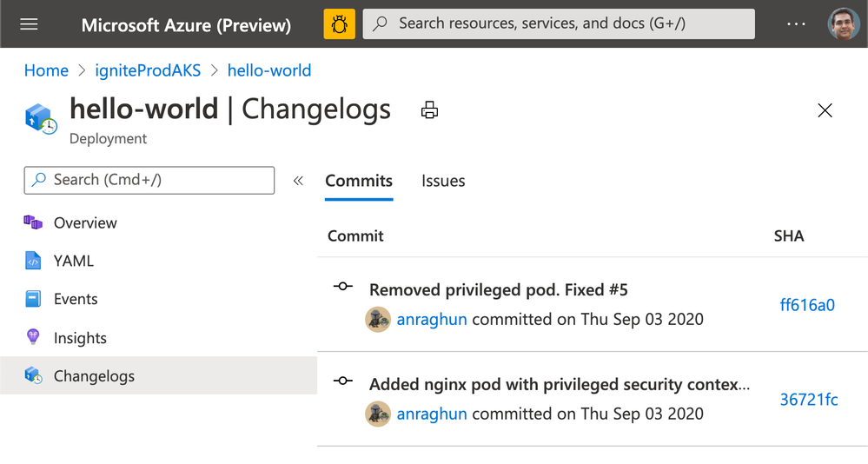Screen dimensions: 868x464
Task: Click the yellow bug feedback icon
Action: tap(340, 23)
